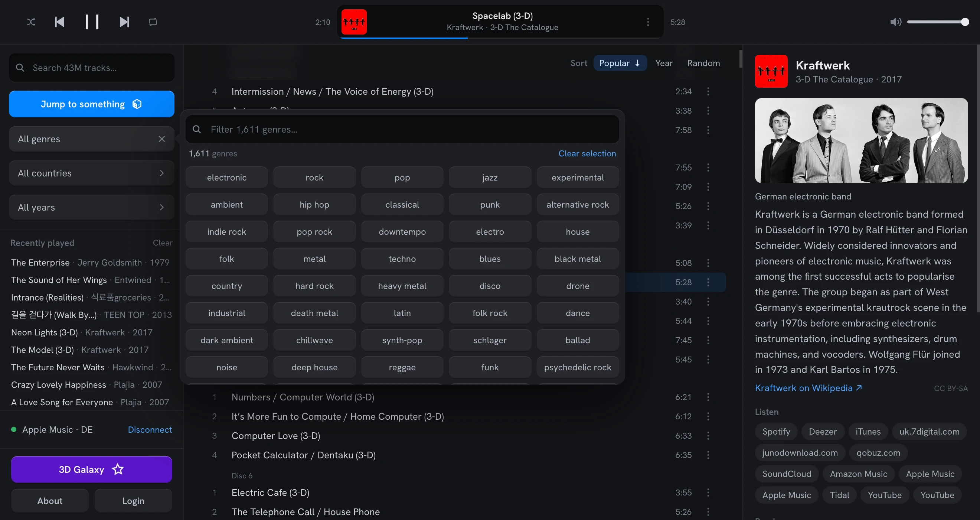The height and width of the screenshot is (520, 980).
Task: Disconnect Apple Music account
Action: 150,429
